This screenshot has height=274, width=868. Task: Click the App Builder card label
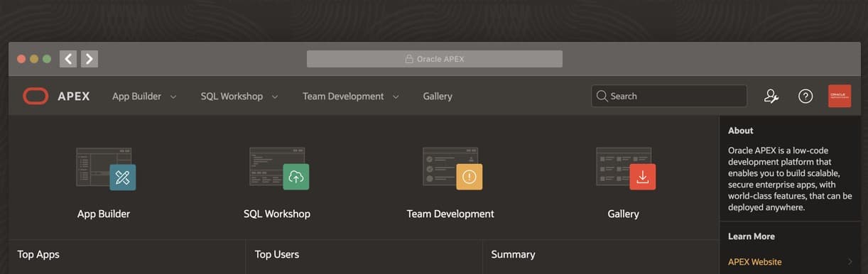(104, 214)
